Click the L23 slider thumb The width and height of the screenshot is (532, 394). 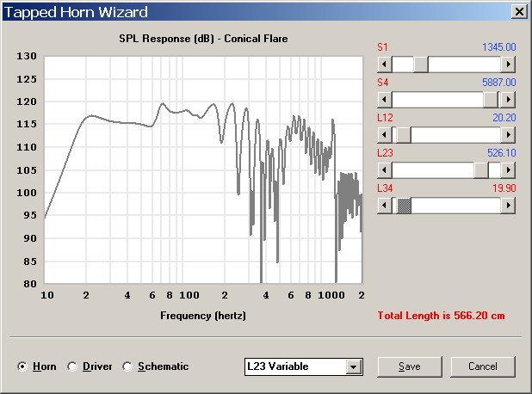pyautogui.click(x=481, y=169)
